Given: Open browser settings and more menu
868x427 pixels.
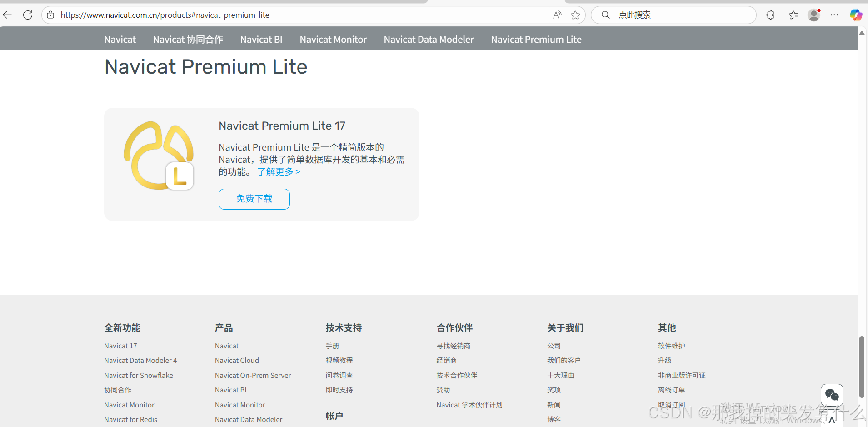Looking at the screenshot, I should (834, 15).
